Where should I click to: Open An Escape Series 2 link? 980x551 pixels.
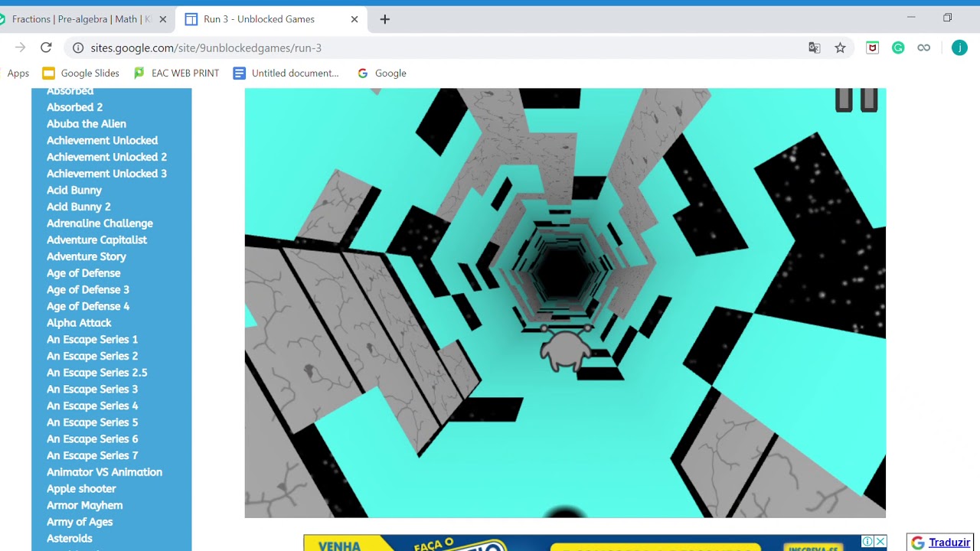pyautogui.click(x=93, y=356)
